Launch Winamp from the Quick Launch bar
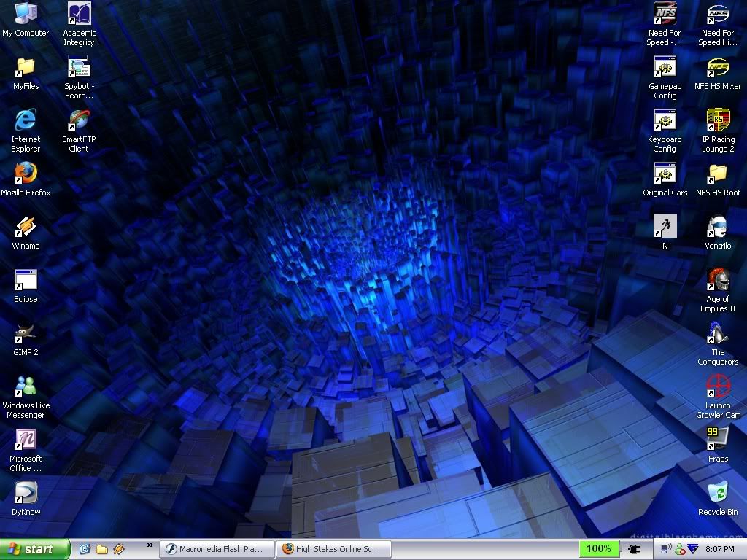This screenshot has height=560, width=747. [119, 549]
